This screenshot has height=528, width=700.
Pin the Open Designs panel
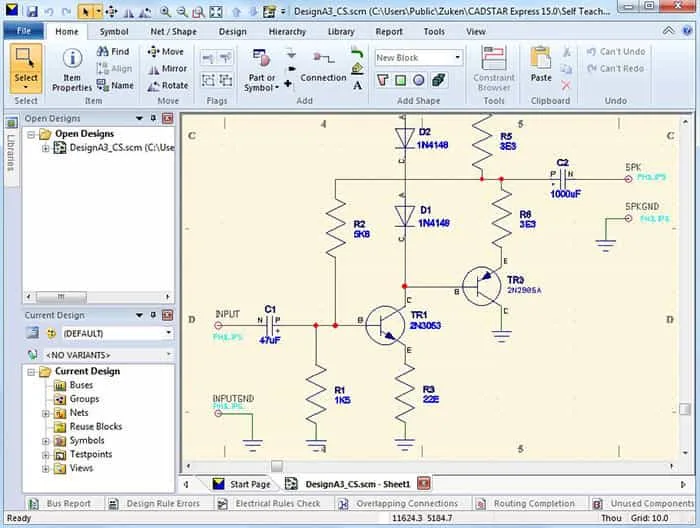click(153, 118)
